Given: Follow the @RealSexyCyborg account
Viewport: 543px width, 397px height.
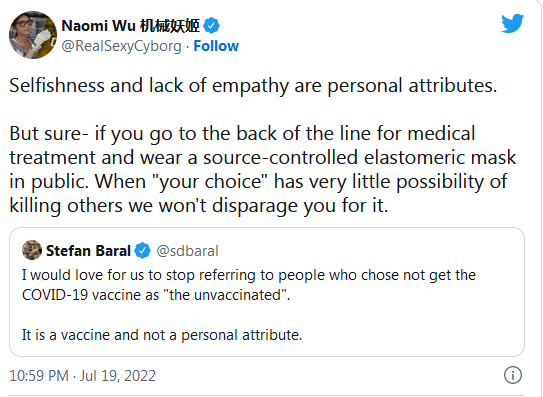Looking at the screenshot, I should coord(216,46).
